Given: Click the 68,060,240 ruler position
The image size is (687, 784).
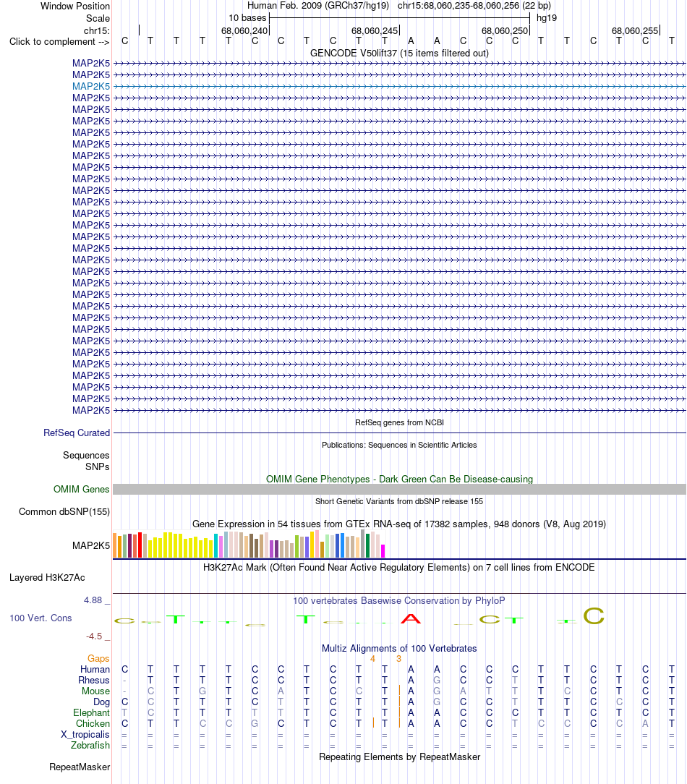Looking at the screenshot, I should click(x=244, y=31).
